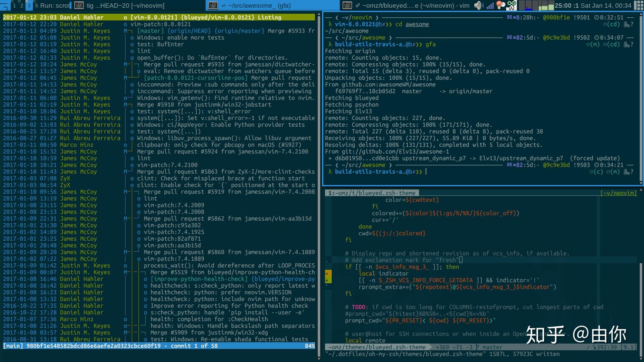
Task: Activate workspace tag 5
Action: click(x=37, y=5)
